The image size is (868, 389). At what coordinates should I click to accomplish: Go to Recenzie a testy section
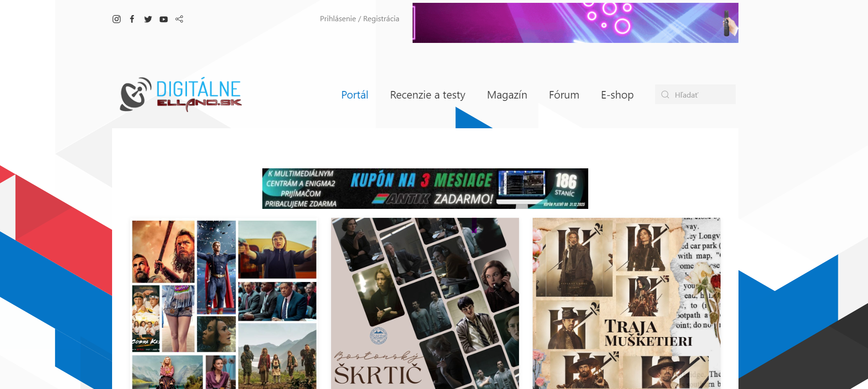coord(427,95)
